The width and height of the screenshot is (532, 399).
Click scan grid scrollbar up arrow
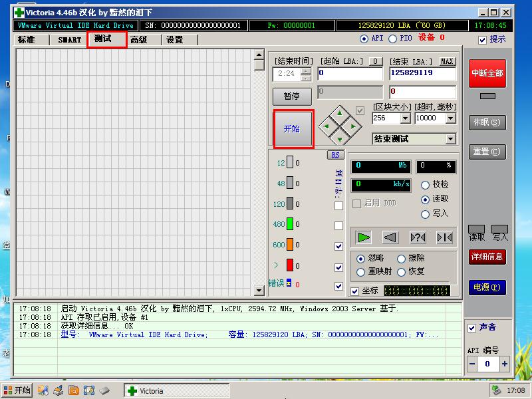click(259, 55)
